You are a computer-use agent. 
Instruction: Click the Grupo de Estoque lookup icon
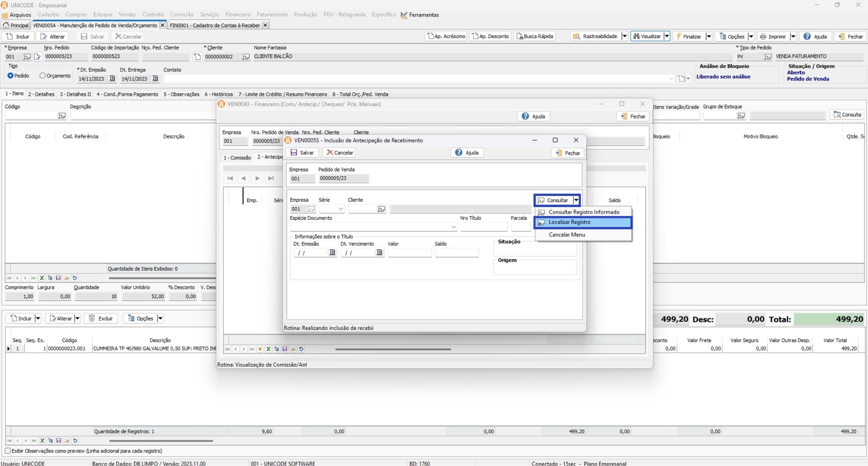coord(741,116)
